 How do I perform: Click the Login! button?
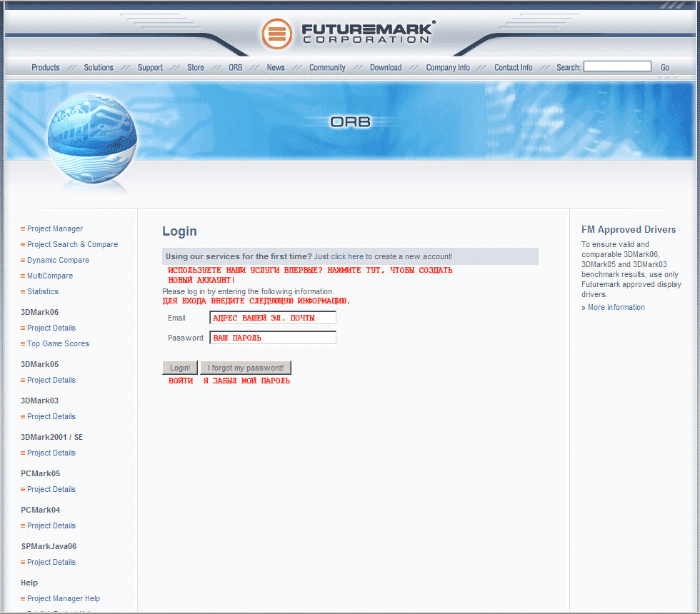tap(180, 368)
